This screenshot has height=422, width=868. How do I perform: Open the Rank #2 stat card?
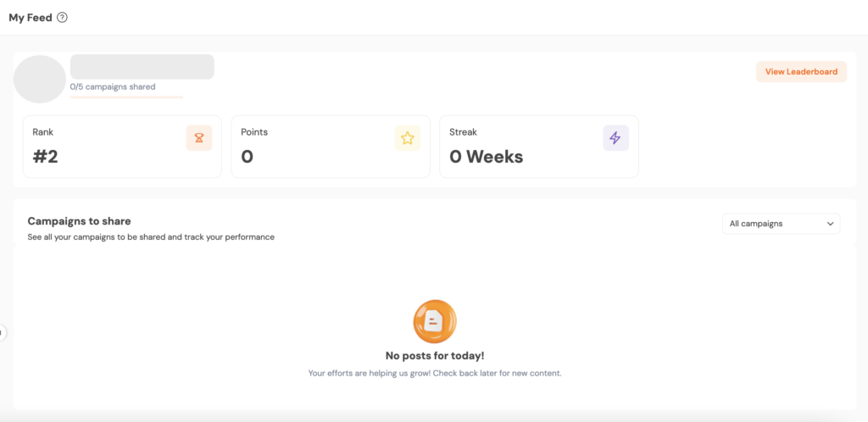[x=121, y=147]
